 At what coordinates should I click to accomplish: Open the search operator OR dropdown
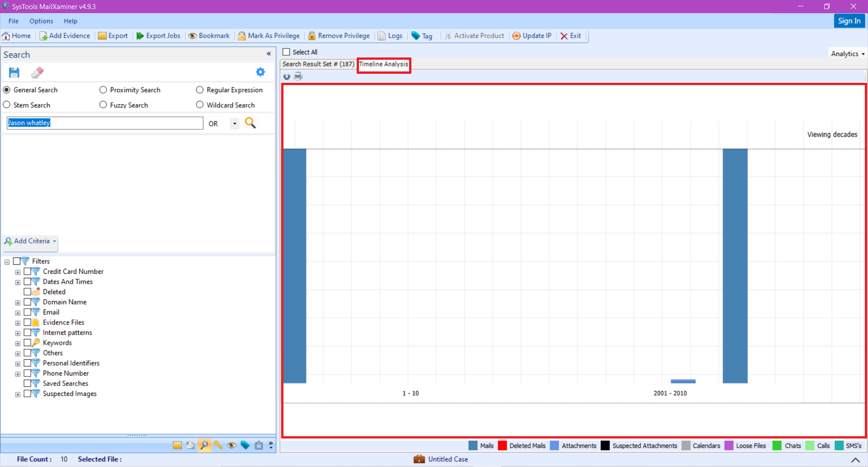click(234, 123)
